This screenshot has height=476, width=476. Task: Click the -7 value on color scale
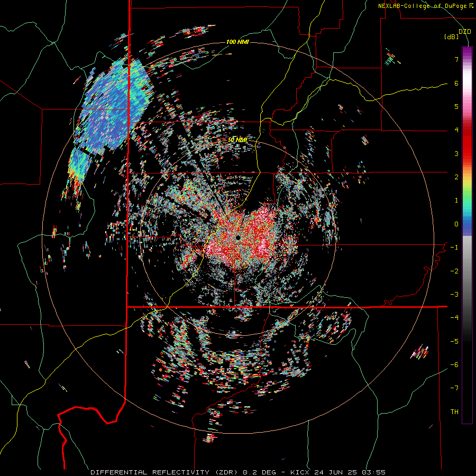tap(454, 388)
